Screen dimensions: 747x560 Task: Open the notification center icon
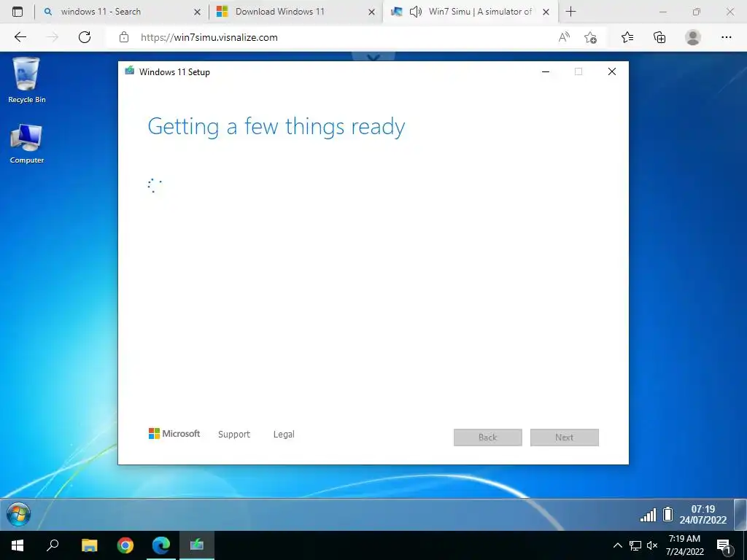[x=724, y=546]
